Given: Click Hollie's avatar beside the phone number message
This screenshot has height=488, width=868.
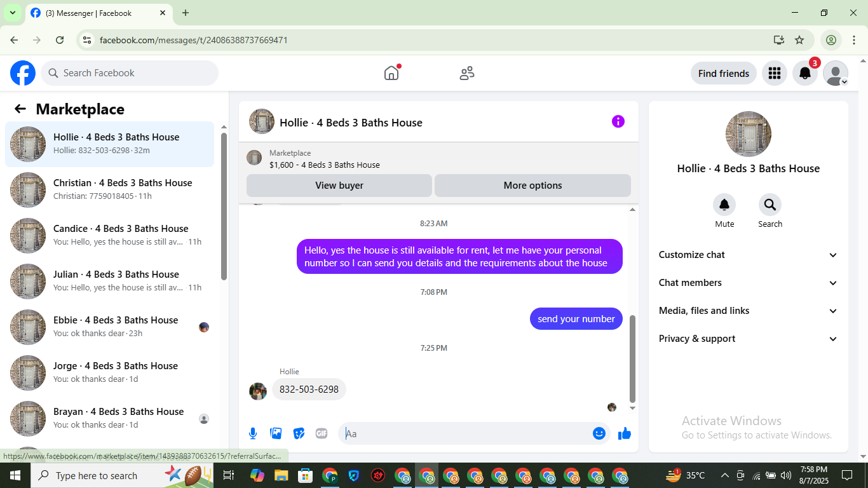Looking at the screenshot, I should [x=258, y=391].
